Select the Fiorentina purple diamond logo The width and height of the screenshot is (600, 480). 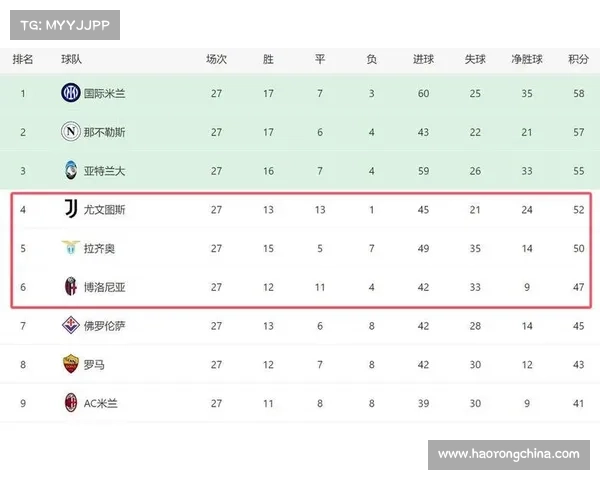(71, 325)
